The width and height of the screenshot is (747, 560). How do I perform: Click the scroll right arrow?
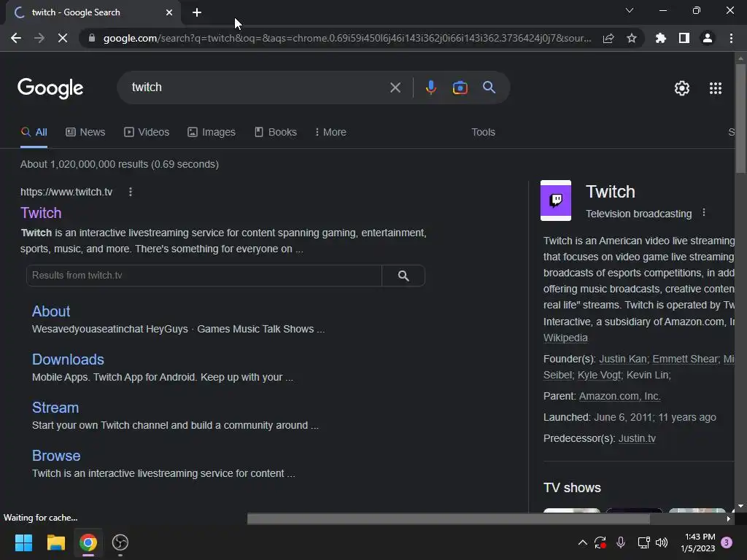coord(729,518)
